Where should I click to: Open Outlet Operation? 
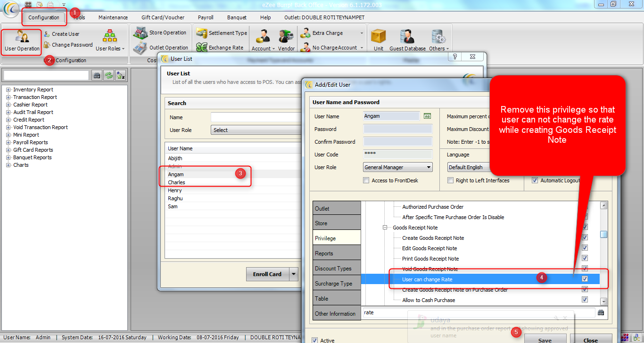pos(161,47)
